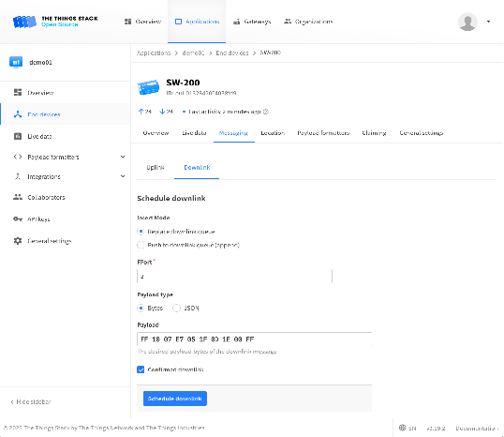Expand the Integrations sidebar chevron
This screenshot has height=437, width=504.
(x=123, y=176)
